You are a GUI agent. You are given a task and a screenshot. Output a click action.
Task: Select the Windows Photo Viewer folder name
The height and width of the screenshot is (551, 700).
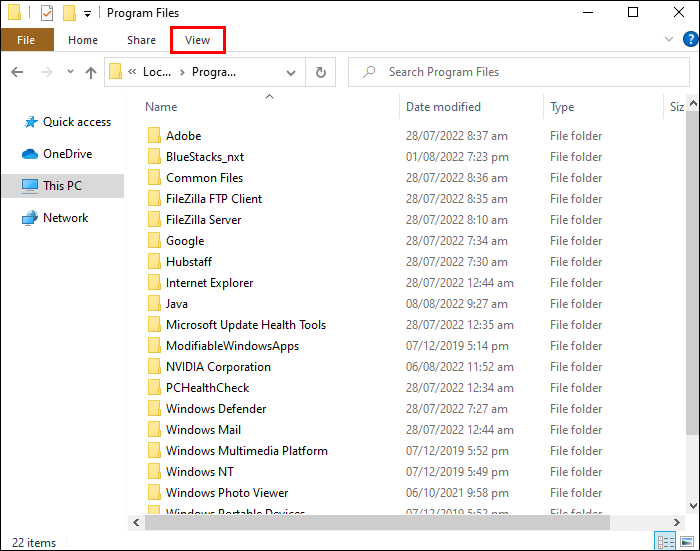coord(227,493)
